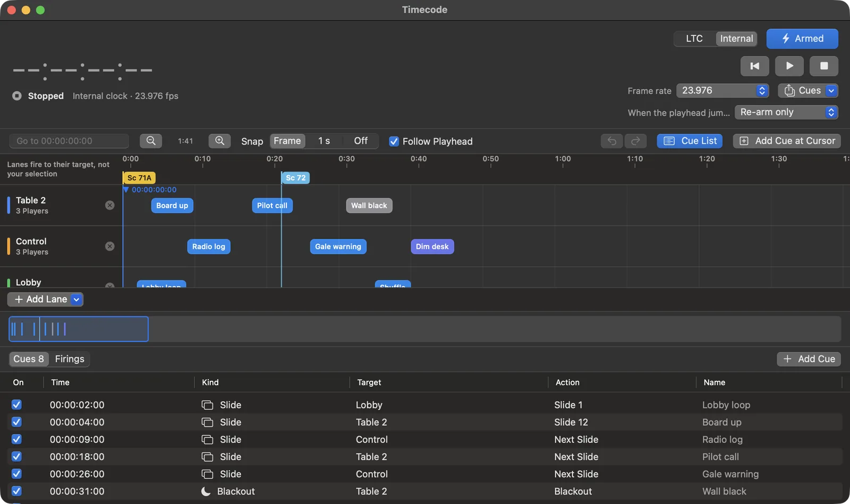The height and width of the screenshot is (504, 850).
Task: Set Snap to 1 s
Action: 324,141
